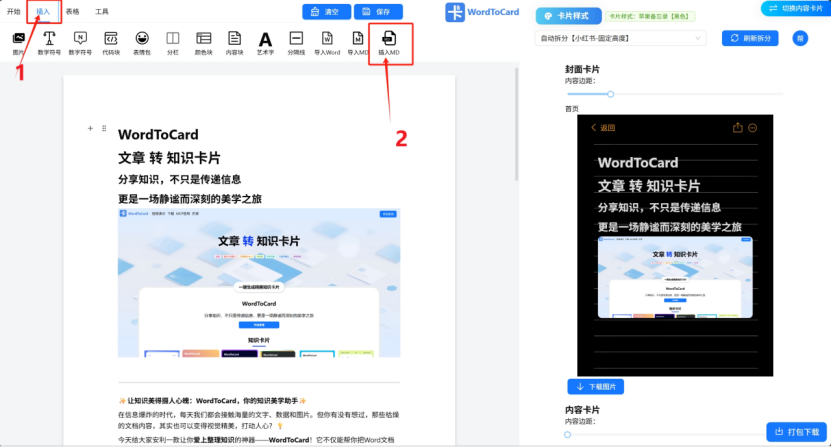
Task: Download the cover card via 下载图片
Action: tap(595, 386)
